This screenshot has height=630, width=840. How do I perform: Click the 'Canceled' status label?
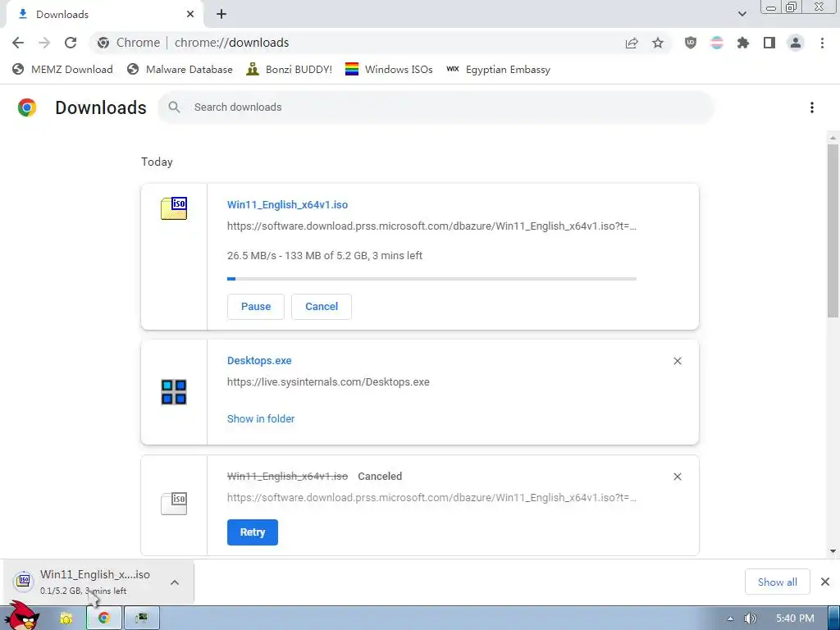[x=380, y=477]
